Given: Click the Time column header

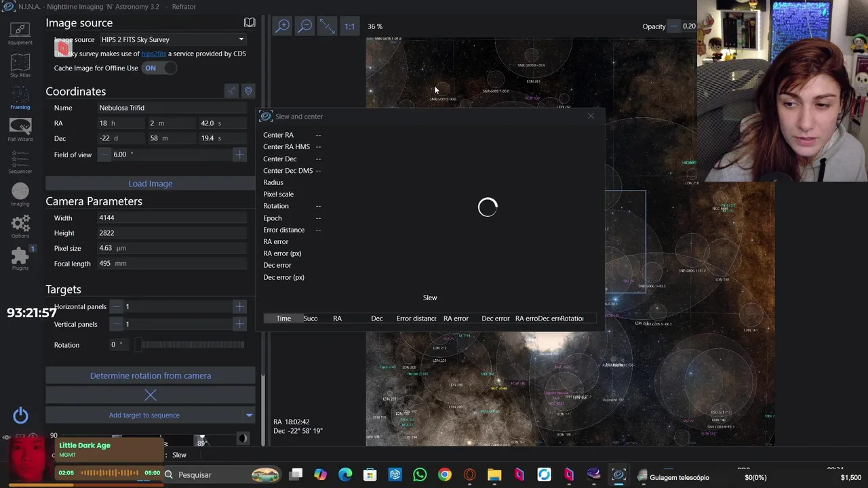Looking at the screenshot, I should pyautogui.click(x=283, y=319).
